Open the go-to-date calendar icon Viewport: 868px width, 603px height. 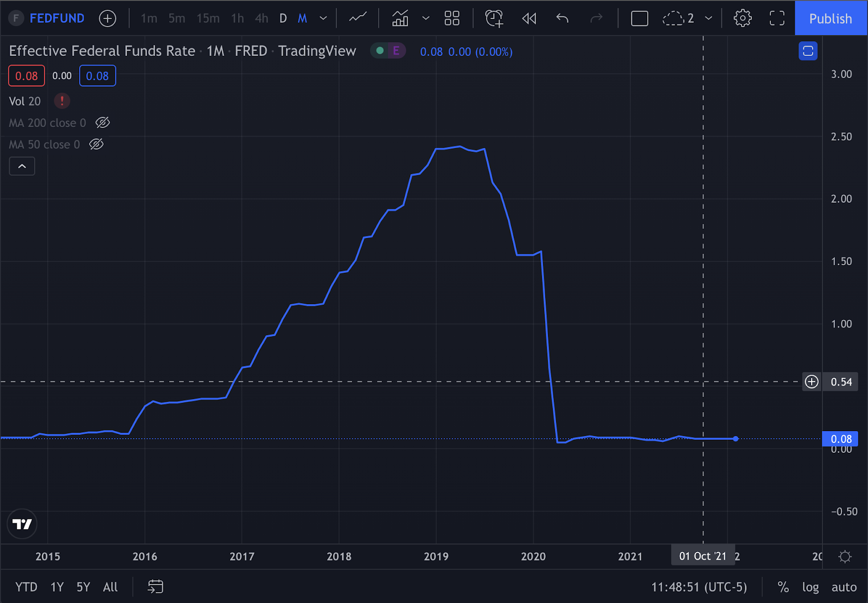[156, 587]
